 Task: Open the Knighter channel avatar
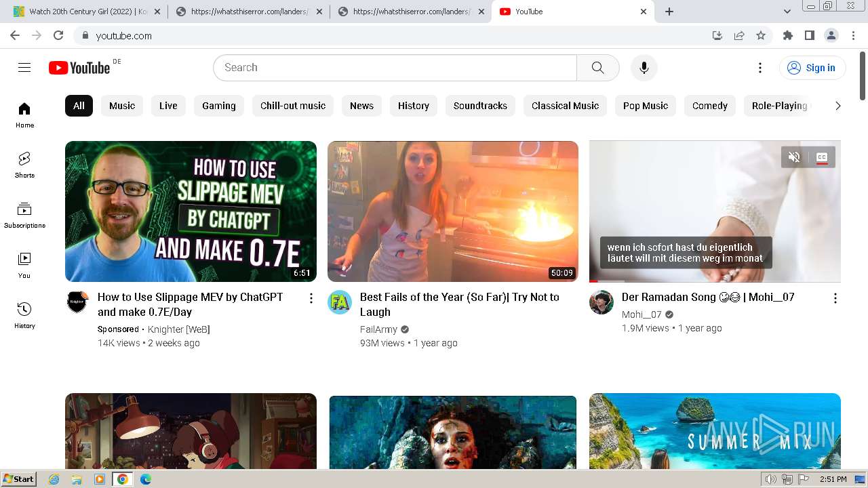(x=77, y=302)
